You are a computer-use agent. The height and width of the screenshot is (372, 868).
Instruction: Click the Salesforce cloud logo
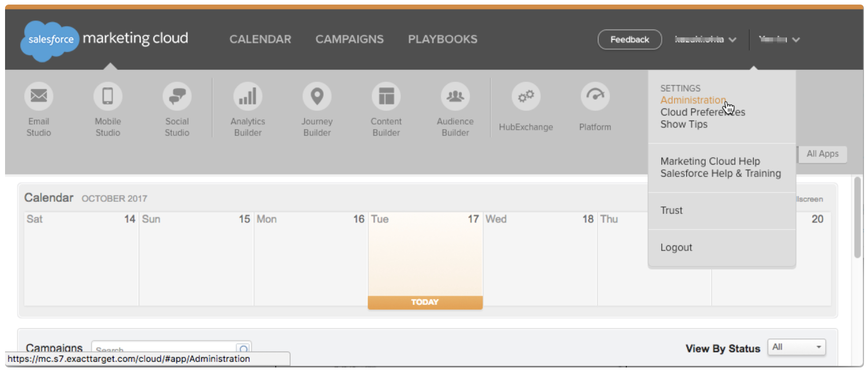50,40
